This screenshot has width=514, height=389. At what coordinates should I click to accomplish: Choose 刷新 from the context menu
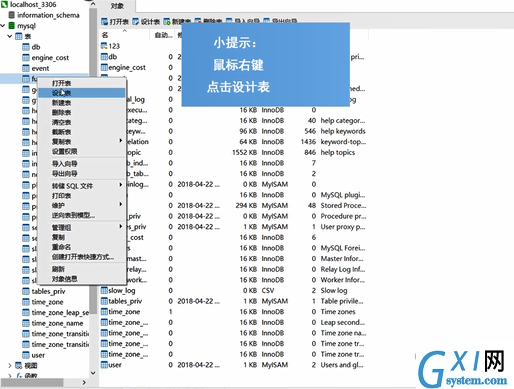[x=82, y=269]
